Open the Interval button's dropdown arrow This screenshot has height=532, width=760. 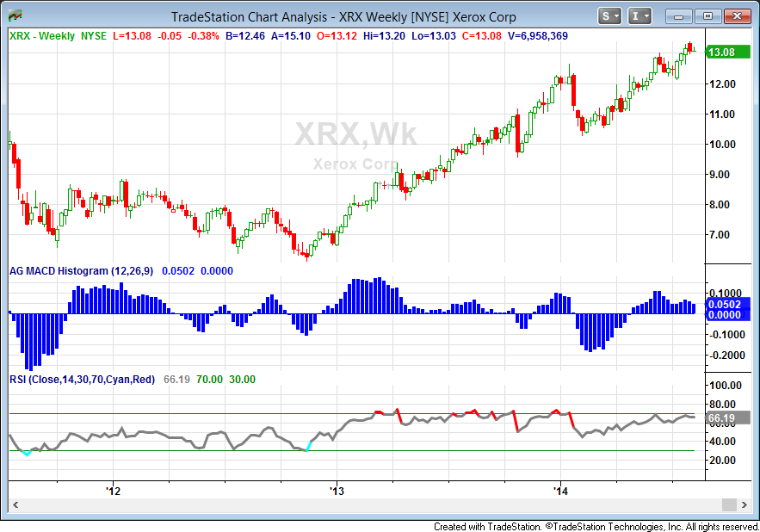tap(645, 15)
